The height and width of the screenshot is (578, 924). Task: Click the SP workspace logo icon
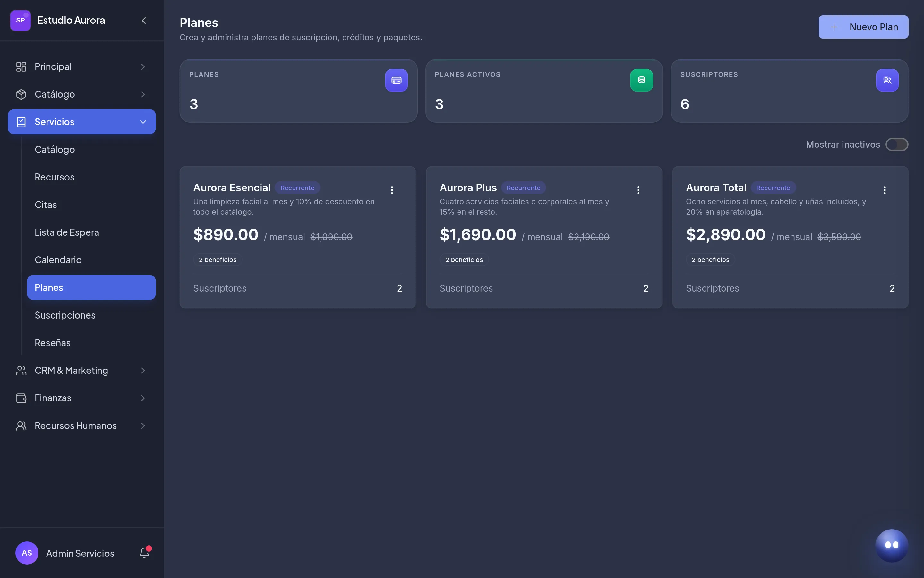[20, 20]
